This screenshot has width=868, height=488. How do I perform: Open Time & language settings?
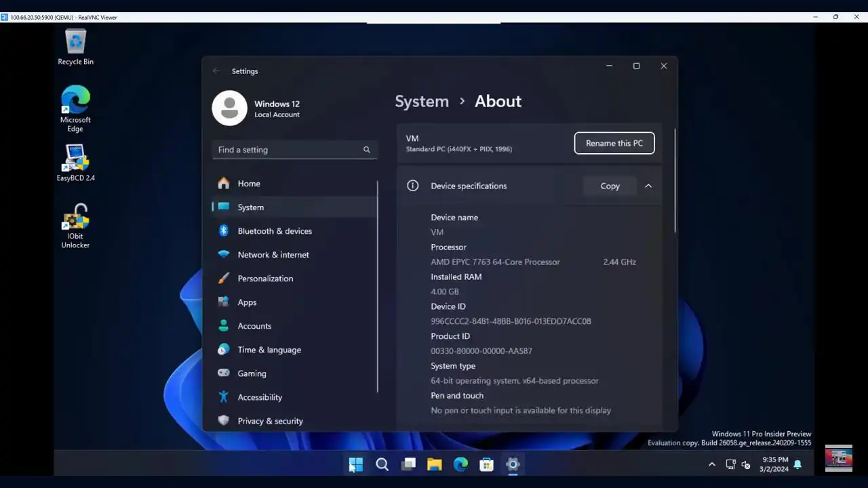click(294, 350)
